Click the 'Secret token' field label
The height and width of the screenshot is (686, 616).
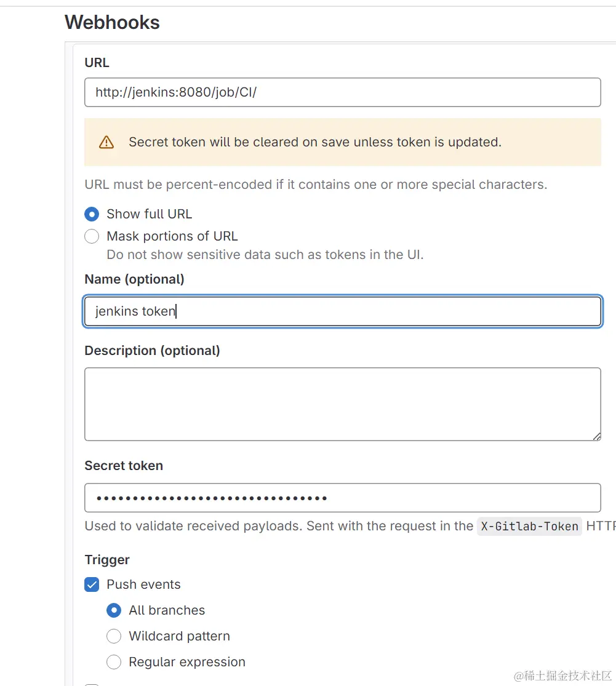tap(124, 466)
